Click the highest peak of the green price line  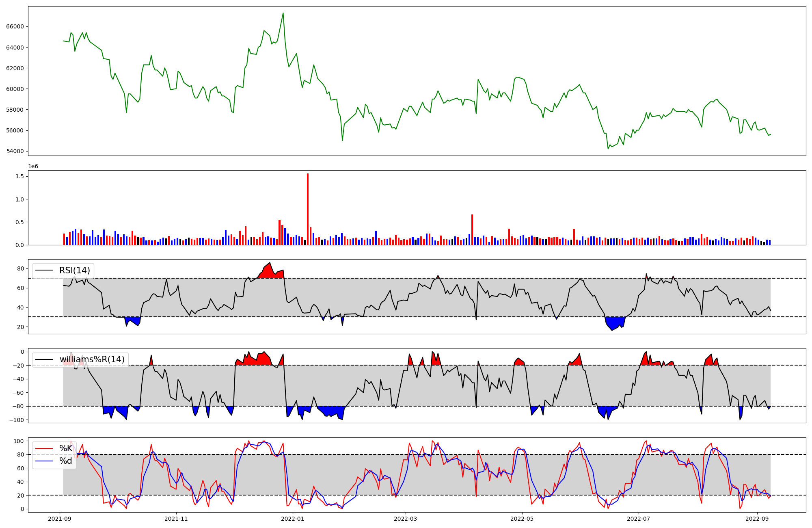point(283,13)
